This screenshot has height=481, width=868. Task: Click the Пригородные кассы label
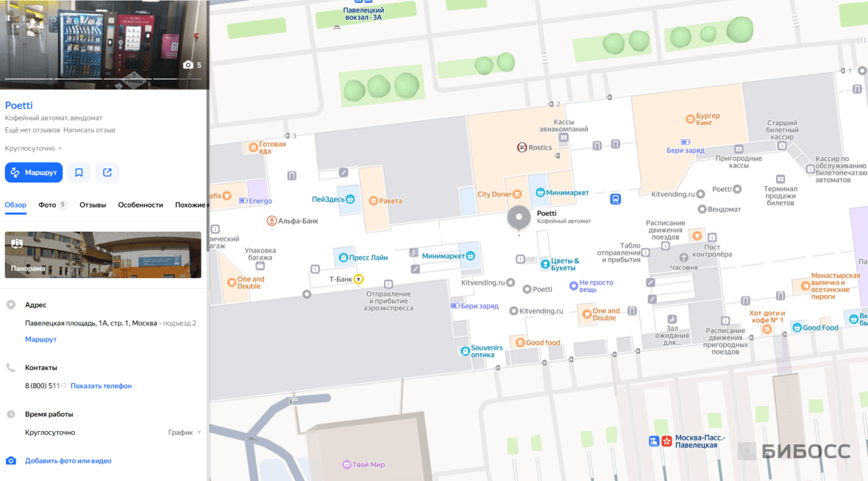(x=739, y=162)
